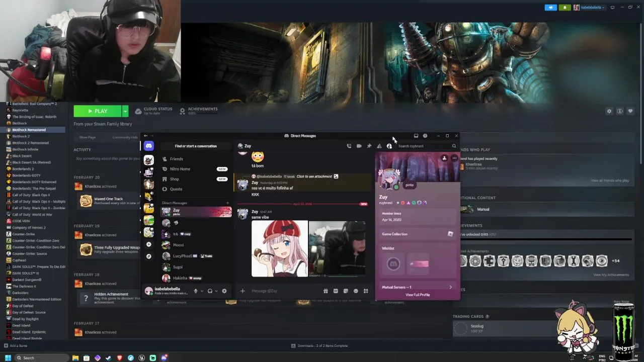Screen dimensions: 644x362
Task: Open the anime girl image attachment
Action: point(280,248)
